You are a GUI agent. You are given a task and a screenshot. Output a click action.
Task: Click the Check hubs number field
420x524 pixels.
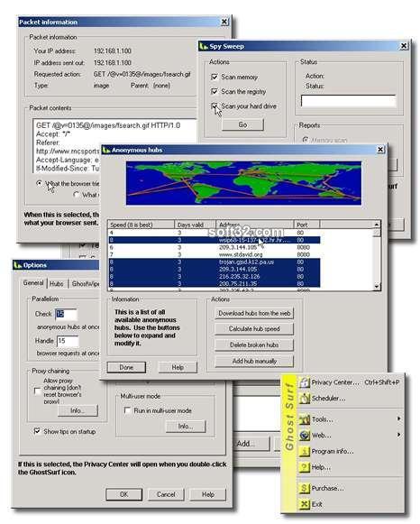pos(66,314)
